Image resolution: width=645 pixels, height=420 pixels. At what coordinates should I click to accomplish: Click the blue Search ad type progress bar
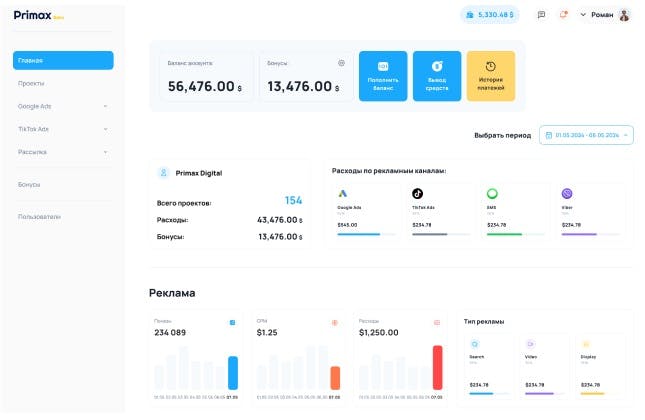pyautogui.click(x=489, y=394)
